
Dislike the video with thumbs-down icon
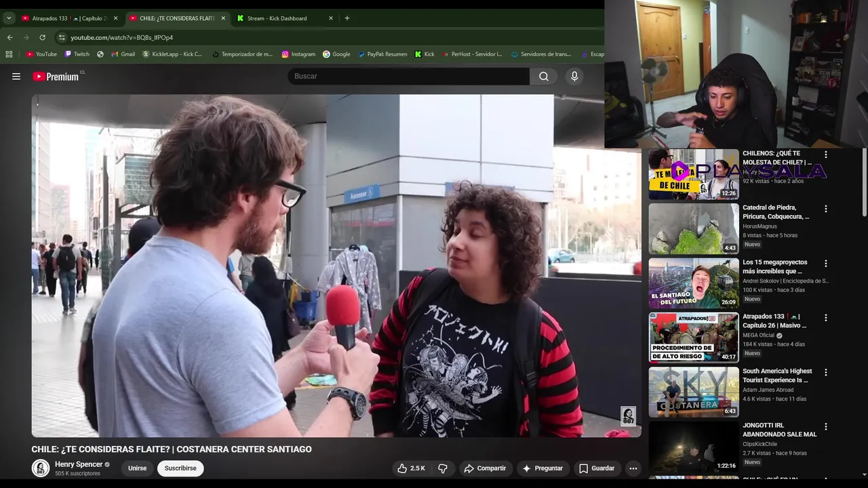click(x=443, y=468)
